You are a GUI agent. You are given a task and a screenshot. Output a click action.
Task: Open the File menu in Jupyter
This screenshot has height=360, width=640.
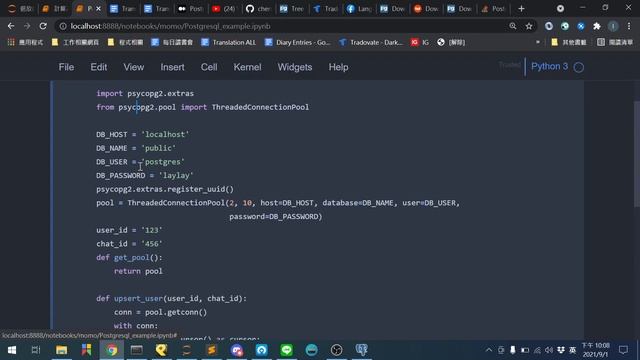point(66,67)
